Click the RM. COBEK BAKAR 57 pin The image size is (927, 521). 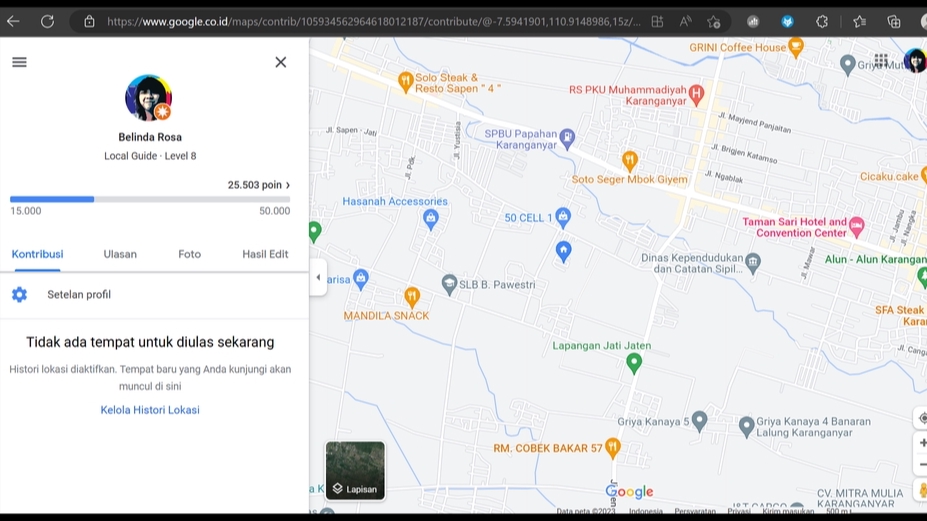click(613, 448)
